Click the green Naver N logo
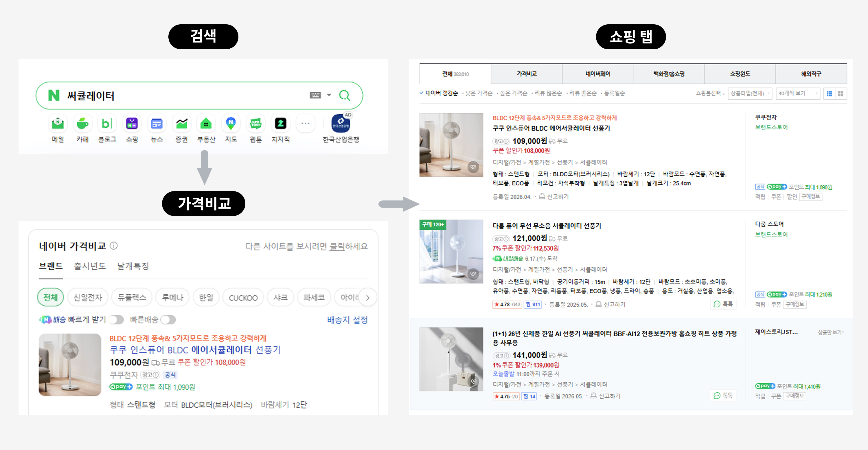Image resolution: width=868 pixels, height=450 pixels. [x=54, y=96]
